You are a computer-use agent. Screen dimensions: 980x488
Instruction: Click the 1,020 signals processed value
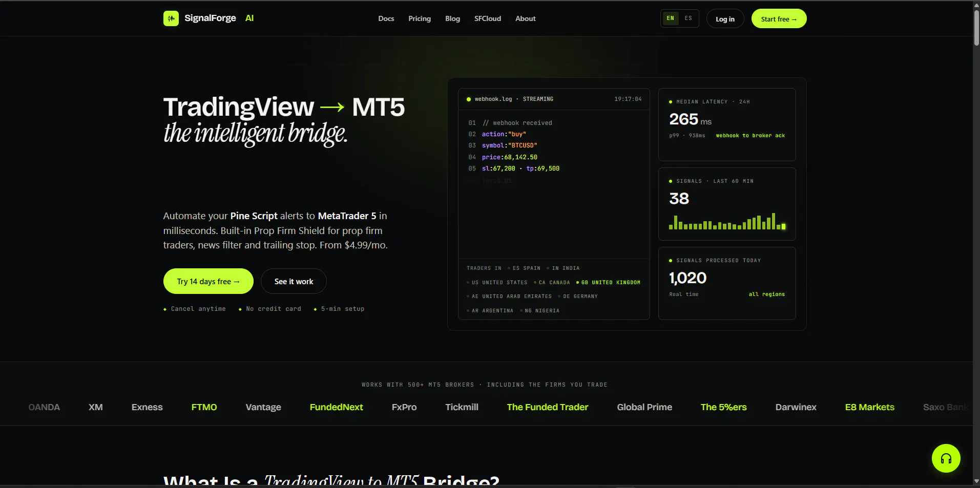(687, 278)
